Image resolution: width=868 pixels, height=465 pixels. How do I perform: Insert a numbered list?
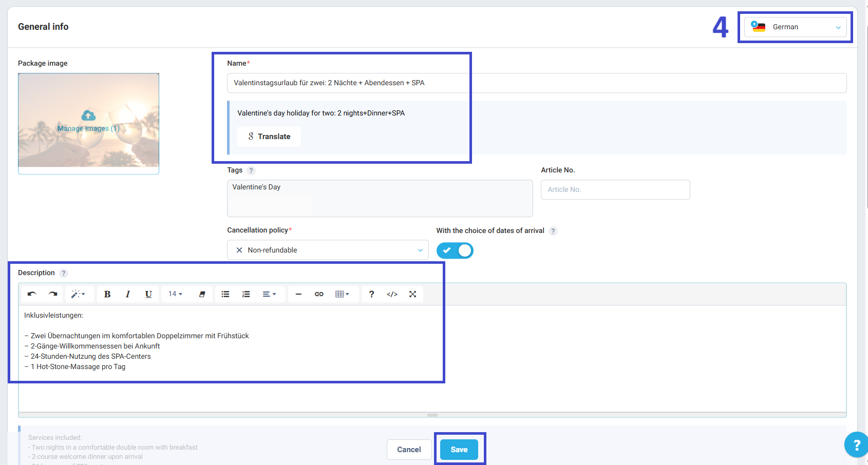246,294
